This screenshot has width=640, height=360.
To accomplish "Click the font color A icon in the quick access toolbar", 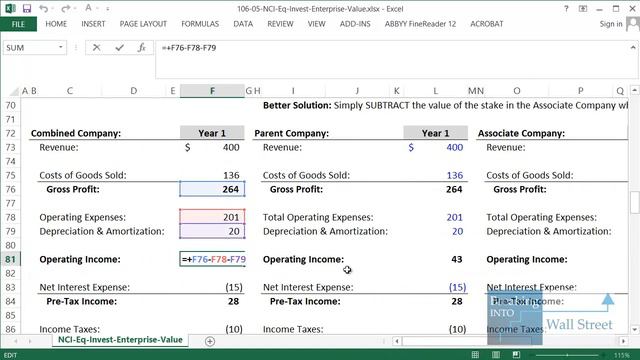I will pyautogui.click(x=89, y=8).
